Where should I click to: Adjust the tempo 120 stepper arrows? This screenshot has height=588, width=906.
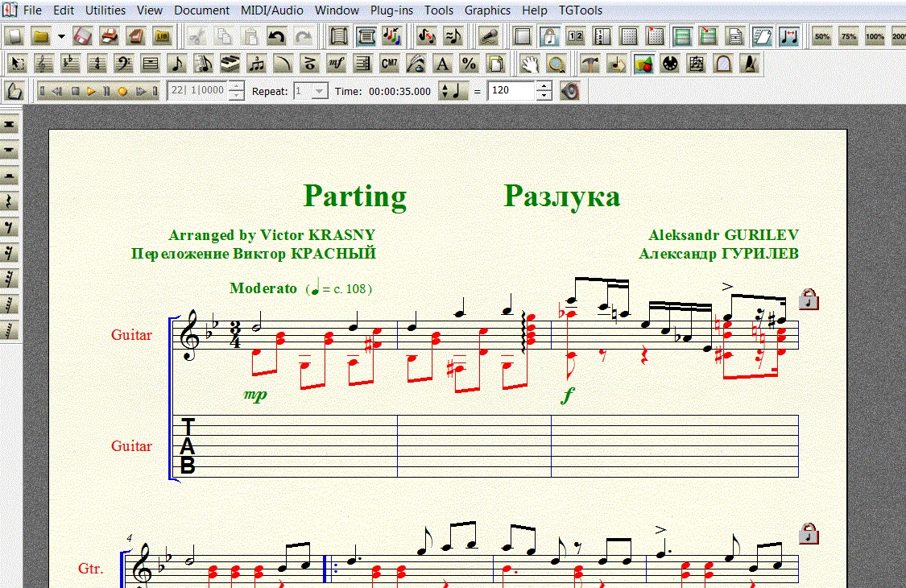pyautogui.click(x=544, y=91)
